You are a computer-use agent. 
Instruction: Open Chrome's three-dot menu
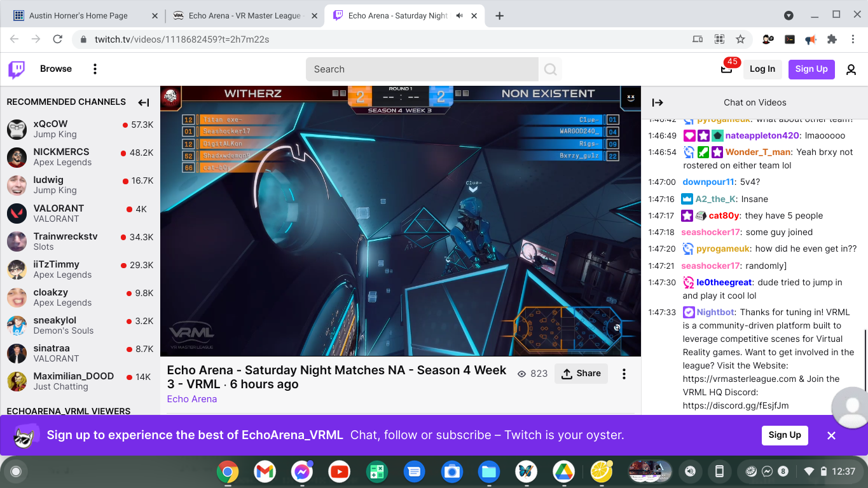[x=853, y=39]
